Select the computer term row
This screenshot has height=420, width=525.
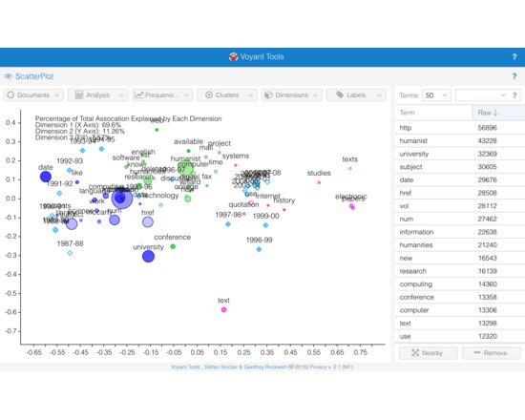click(460, 310)
